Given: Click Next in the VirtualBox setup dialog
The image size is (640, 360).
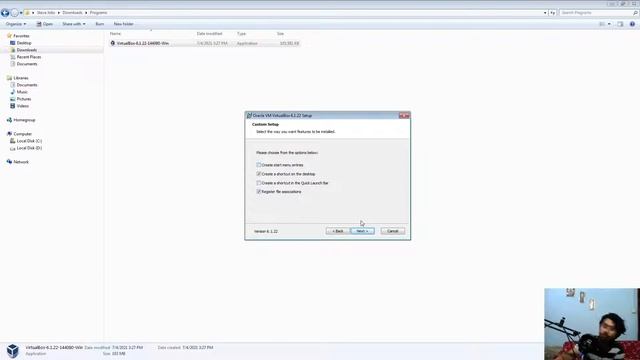Looking at the screenshot, I should pos(362,231).
